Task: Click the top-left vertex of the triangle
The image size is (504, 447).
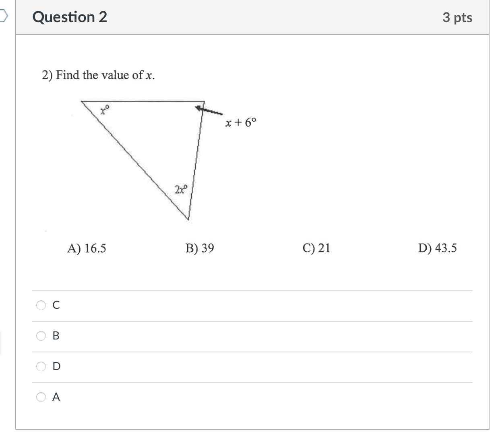Action: click(83, 102)
